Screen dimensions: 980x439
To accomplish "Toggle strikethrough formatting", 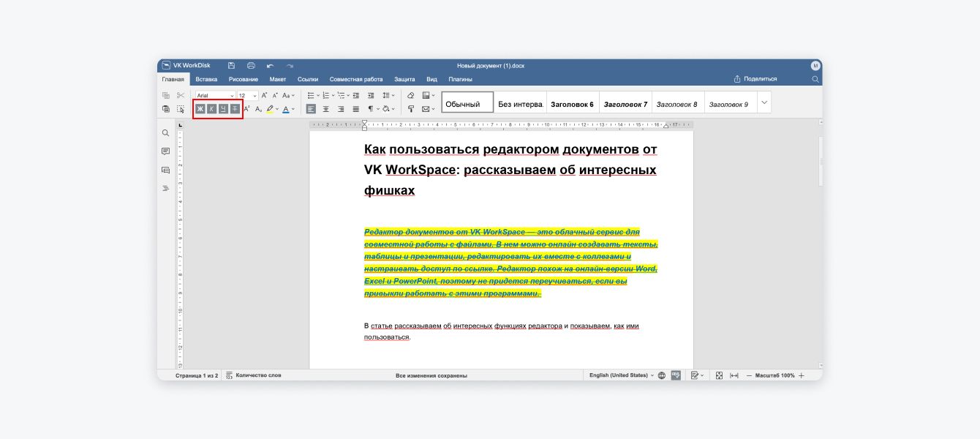I will (x=235, y=109).
